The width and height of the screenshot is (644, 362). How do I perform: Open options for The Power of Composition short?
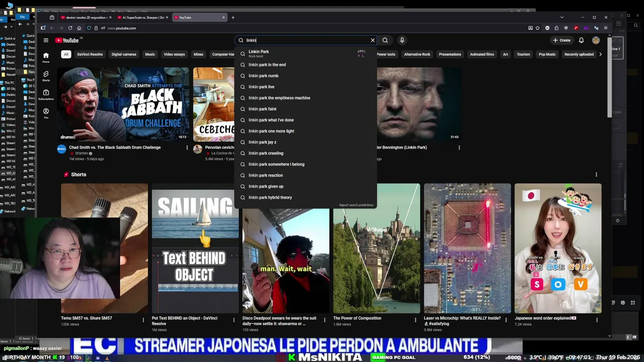[415, 320]
